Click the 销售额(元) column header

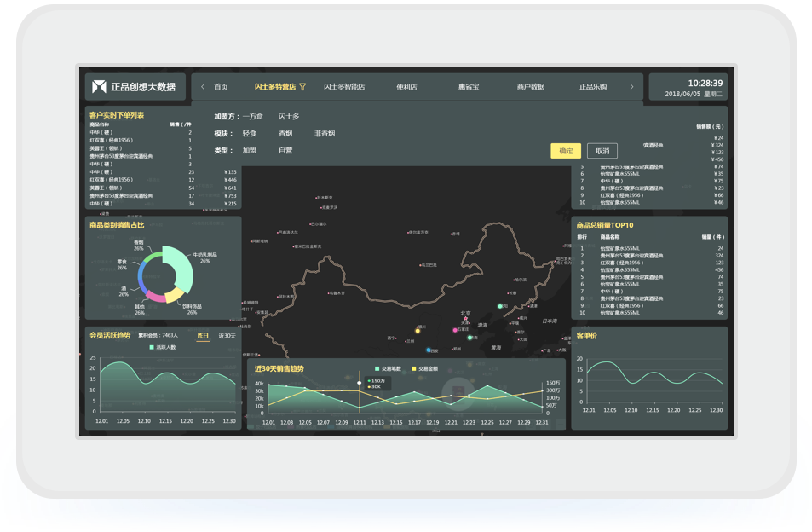(710, 126)
